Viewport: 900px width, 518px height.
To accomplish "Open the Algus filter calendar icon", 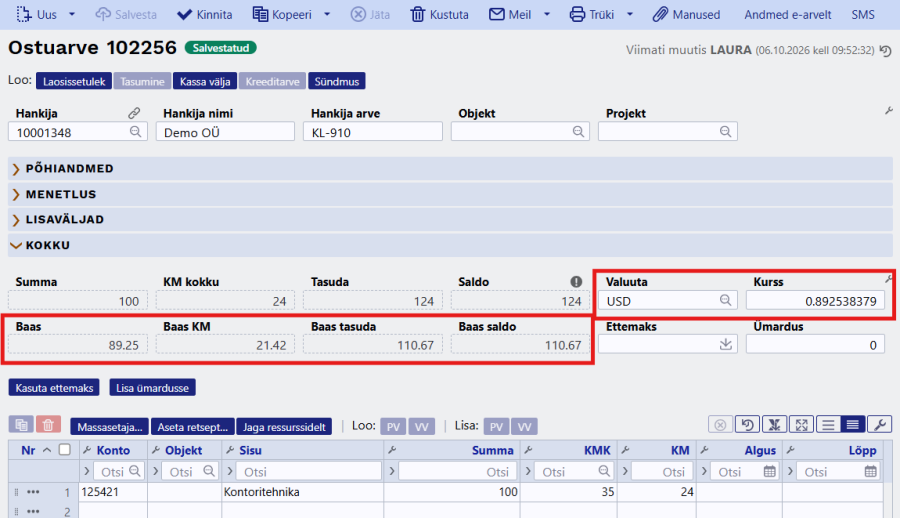I will 770,471.
